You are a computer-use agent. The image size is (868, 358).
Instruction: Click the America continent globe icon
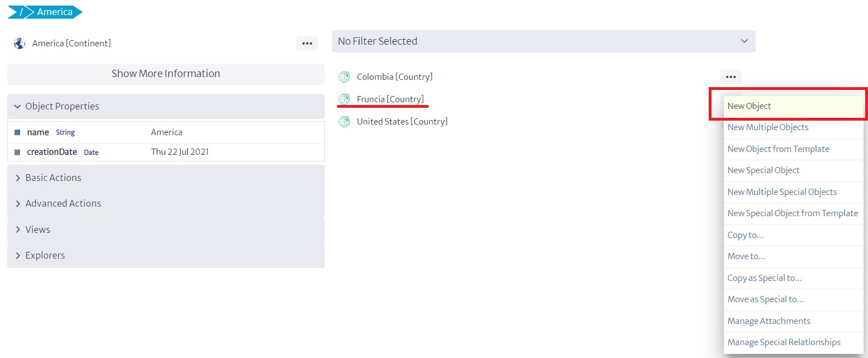tap(20, 44)
